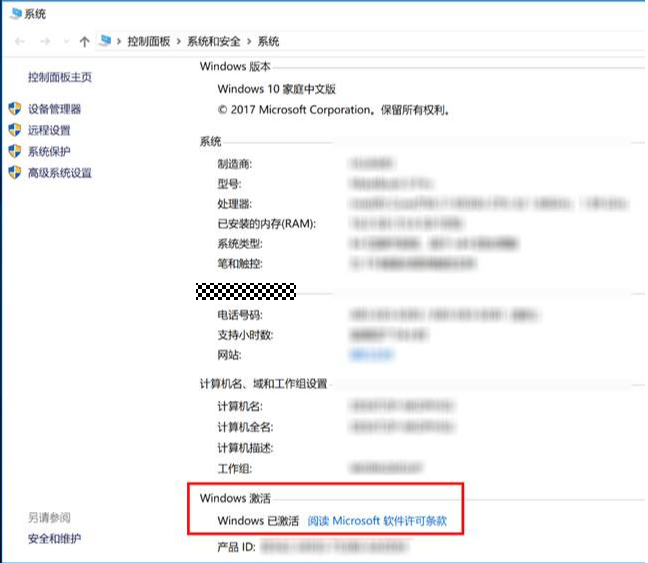Expand chevron after 系统和安全 breadcrumb

251,42
